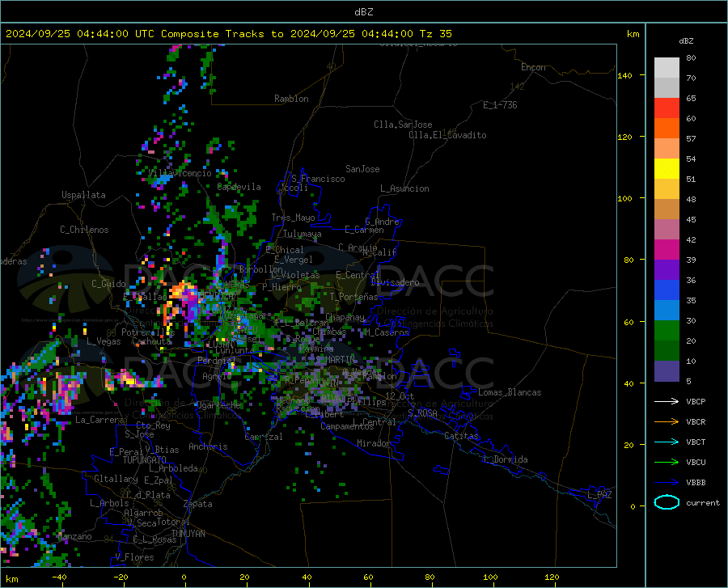728x588 pixels.
Task: Click the 140 km tick on right axis
Action: (624, 75)
